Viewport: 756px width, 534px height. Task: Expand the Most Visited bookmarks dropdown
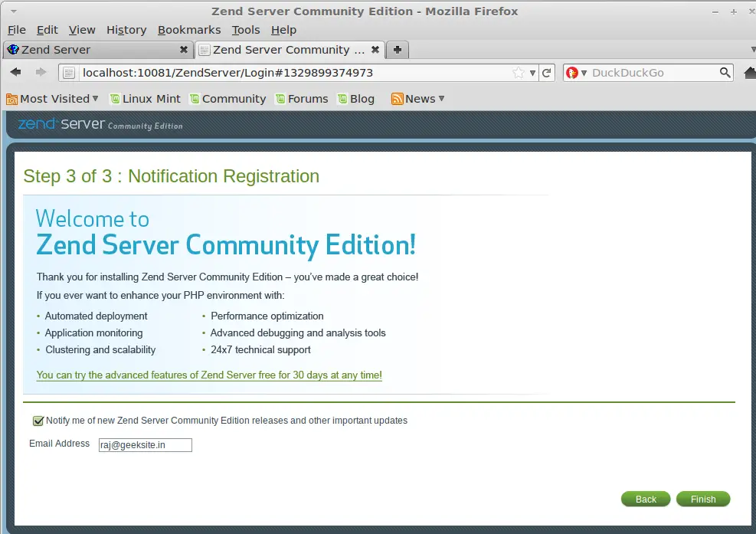(x=96, y=98)
